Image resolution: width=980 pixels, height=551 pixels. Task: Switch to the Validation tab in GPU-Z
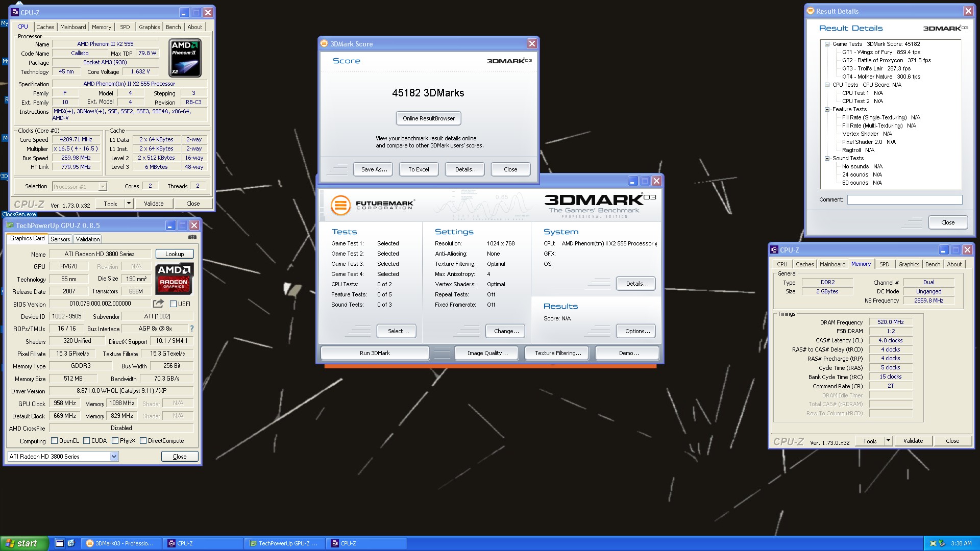coord(88,239)
